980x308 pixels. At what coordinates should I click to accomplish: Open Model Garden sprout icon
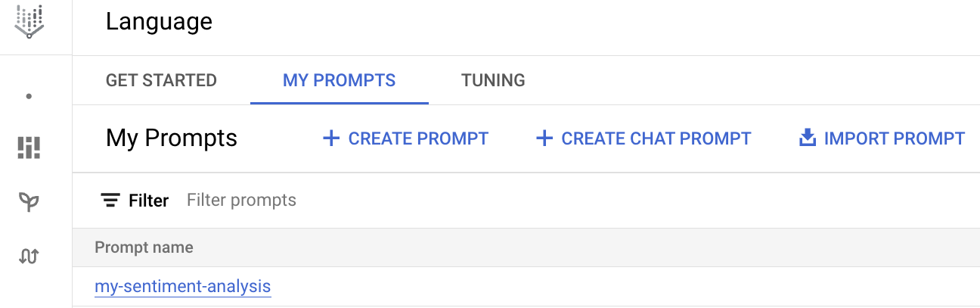(x=29, y=201)
